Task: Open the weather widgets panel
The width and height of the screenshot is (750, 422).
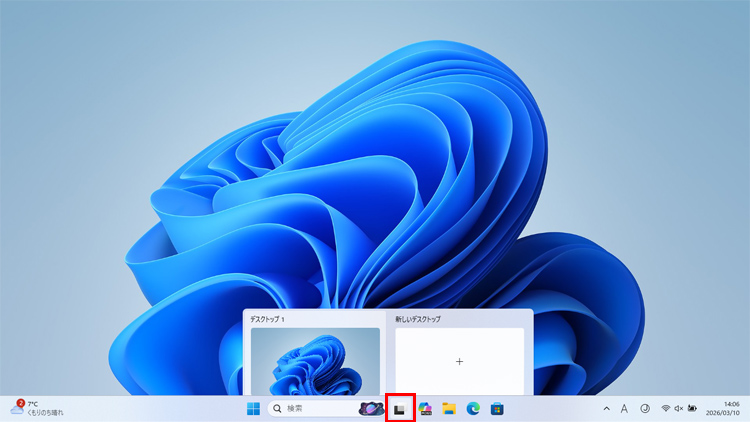Action: coord(36,408)
